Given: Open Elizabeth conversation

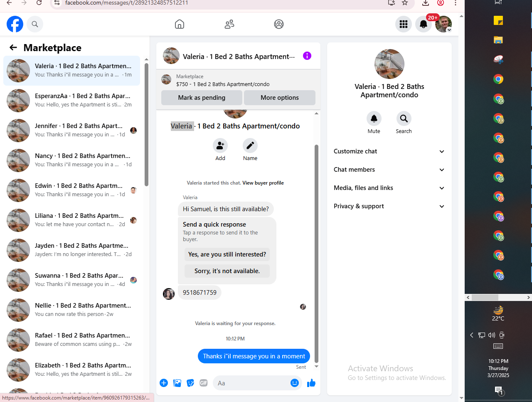Looking at the screenshot, I should coord(71,370).
